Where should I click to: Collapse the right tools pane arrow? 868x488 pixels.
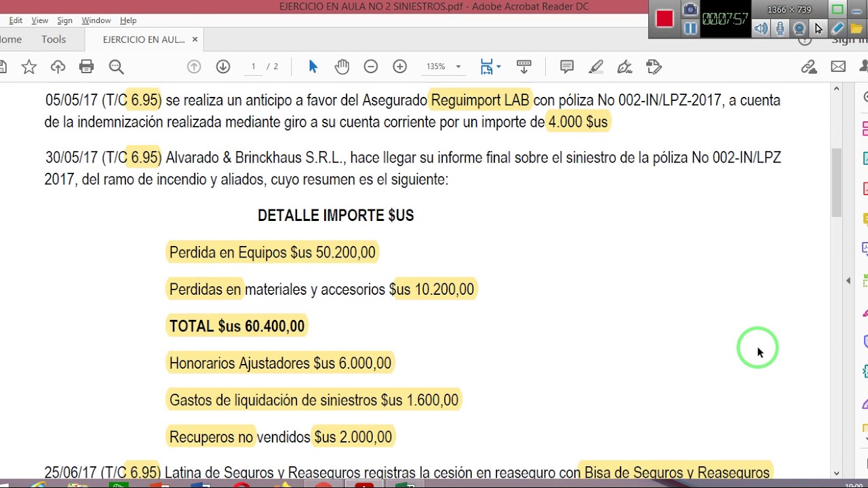(x=848, y=281)
